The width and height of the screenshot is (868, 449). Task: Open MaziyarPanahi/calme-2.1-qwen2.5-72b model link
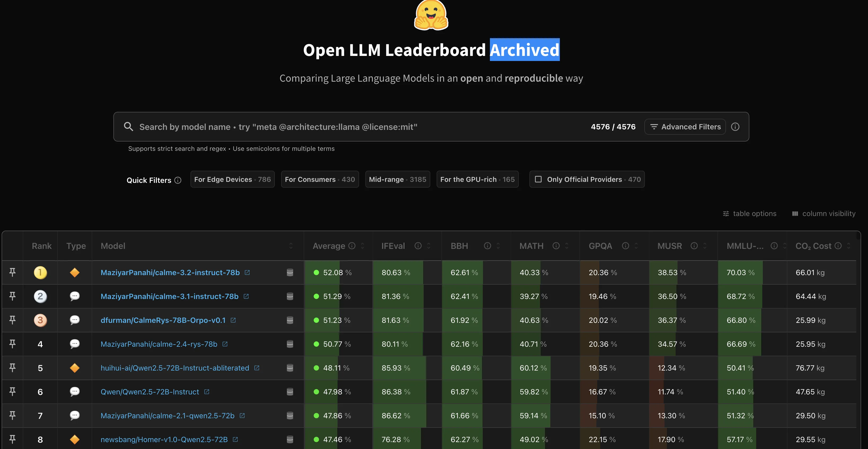click(167, 416)
